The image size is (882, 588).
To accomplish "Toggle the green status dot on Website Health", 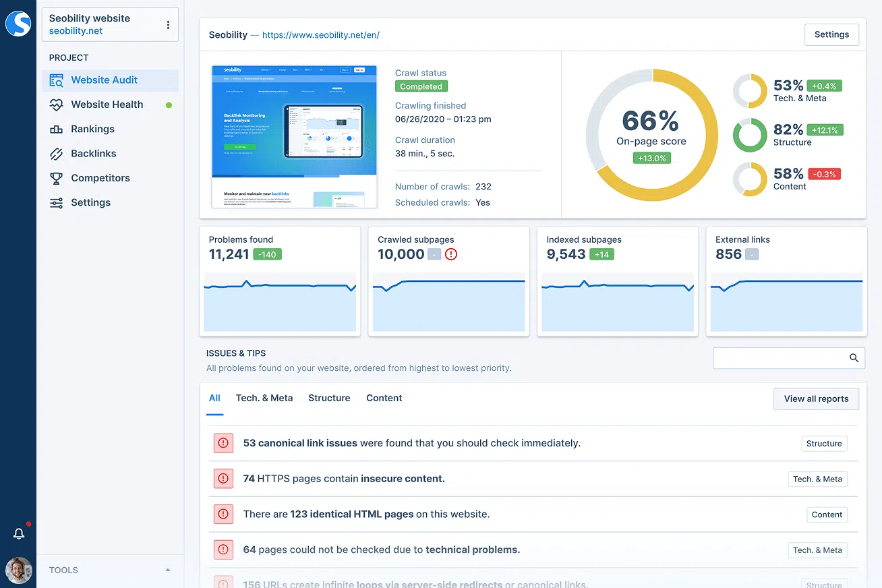I will [168, 105].
